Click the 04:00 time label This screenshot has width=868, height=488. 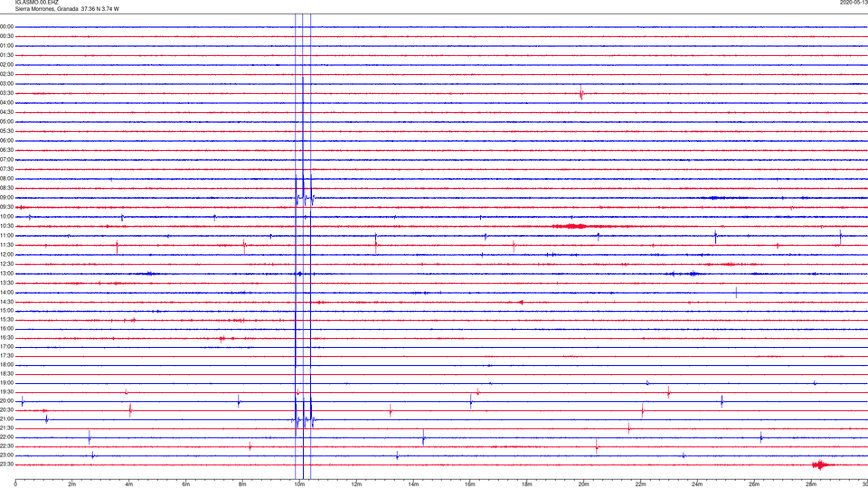6,103
